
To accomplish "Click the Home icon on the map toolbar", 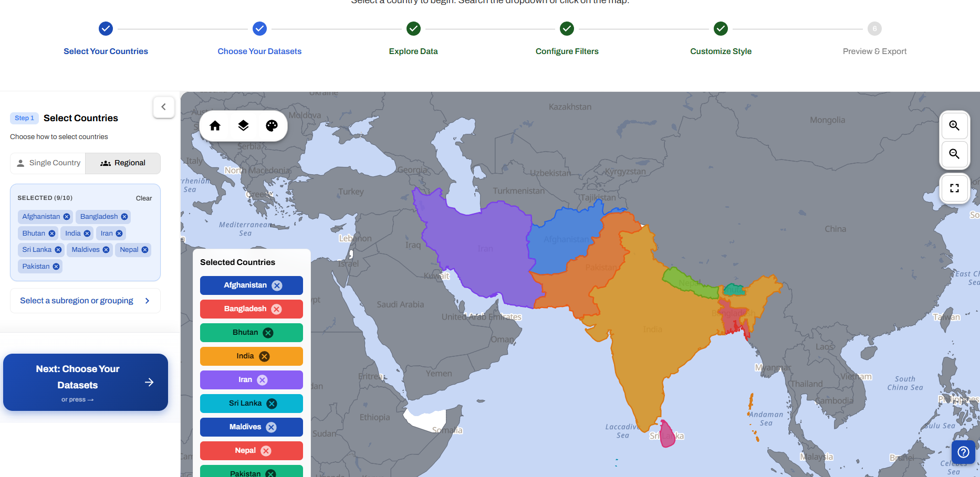I will (x=215, y=125).
